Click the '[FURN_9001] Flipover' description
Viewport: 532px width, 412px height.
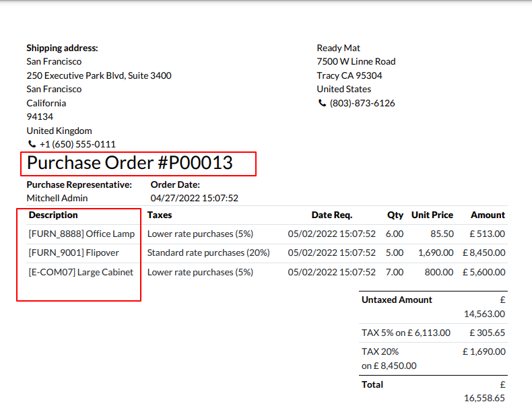tap(73, 253)
